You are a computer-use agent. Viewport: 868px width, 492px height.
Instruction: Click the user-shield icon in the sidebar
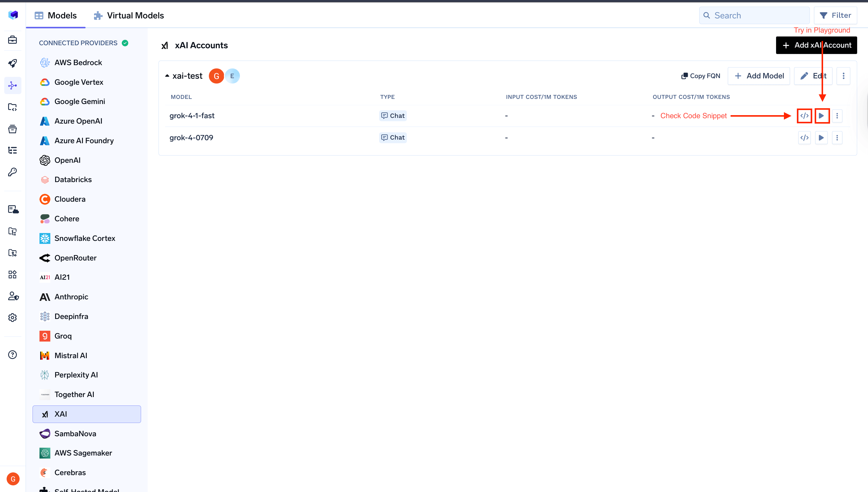click(x=12, y=296)
